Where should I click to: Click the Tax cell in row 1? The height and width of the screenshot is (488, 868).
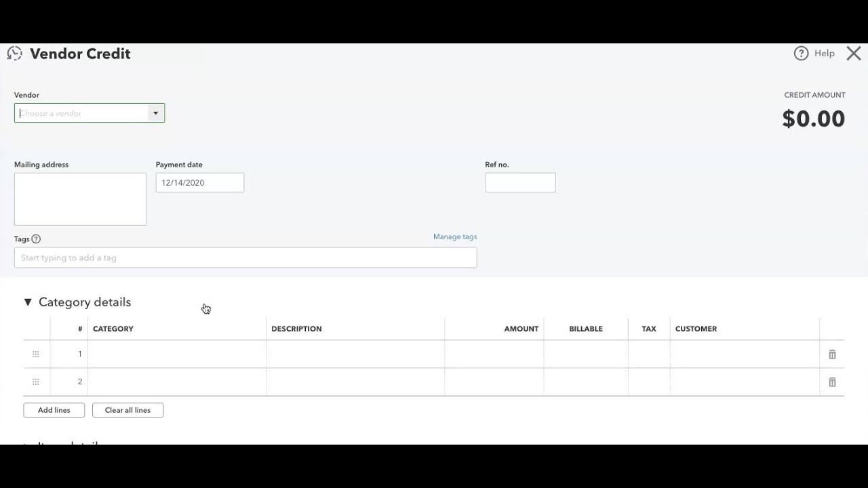pyautogui.click(x=649, y=354)
